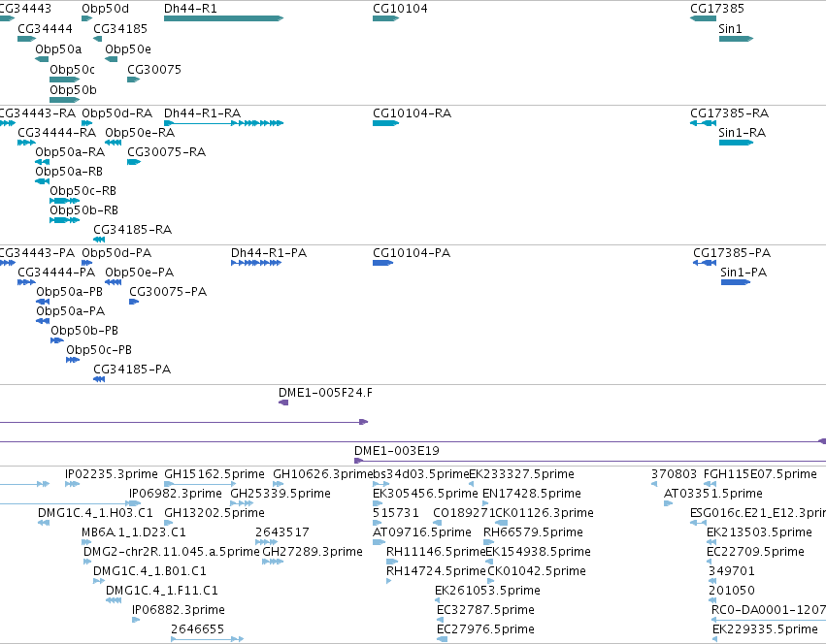Select the RH66579.5prime EST label
This screenshot has width=826, height=644.
pos(533,532)
